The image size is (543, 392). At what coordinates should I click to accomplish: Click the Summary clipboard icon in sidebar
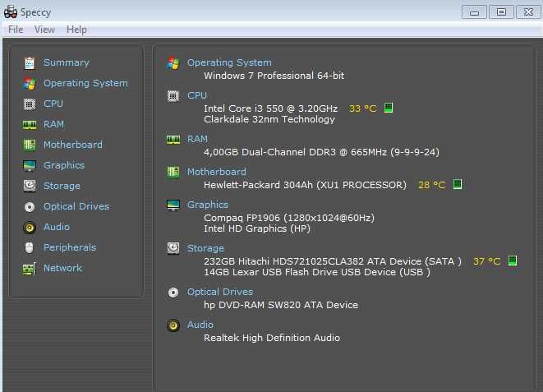30,62
